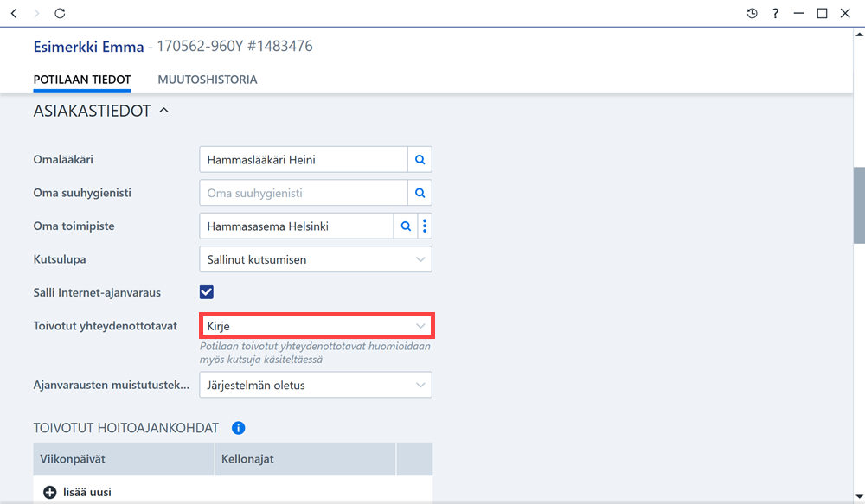Image resolution: width=865 pixels, height=504 pixels.
Task: Switch to Potilaan tiedot tab
Action: 82,80
